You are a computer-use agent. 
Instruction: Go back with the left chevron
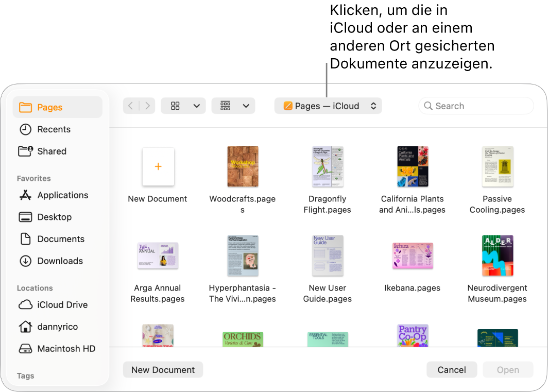[131, 106]
